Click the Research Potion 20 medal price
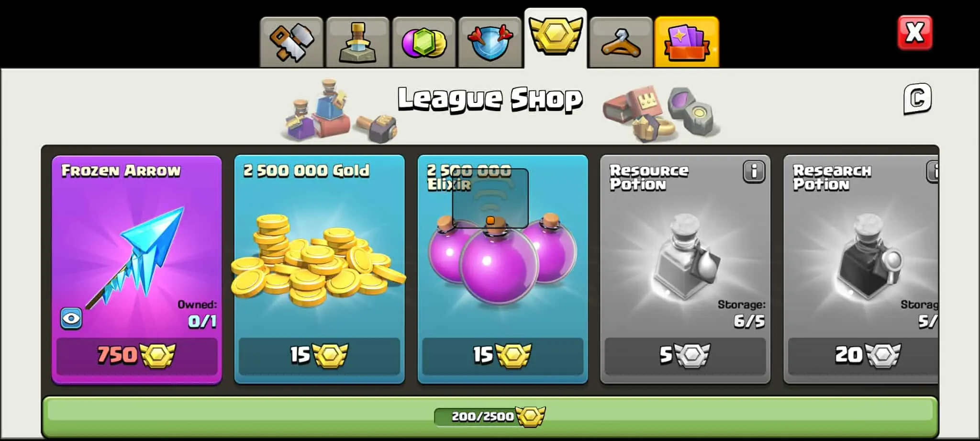Image resolution: width=980 pixels, height=441 pixels. tap(863, 356)
